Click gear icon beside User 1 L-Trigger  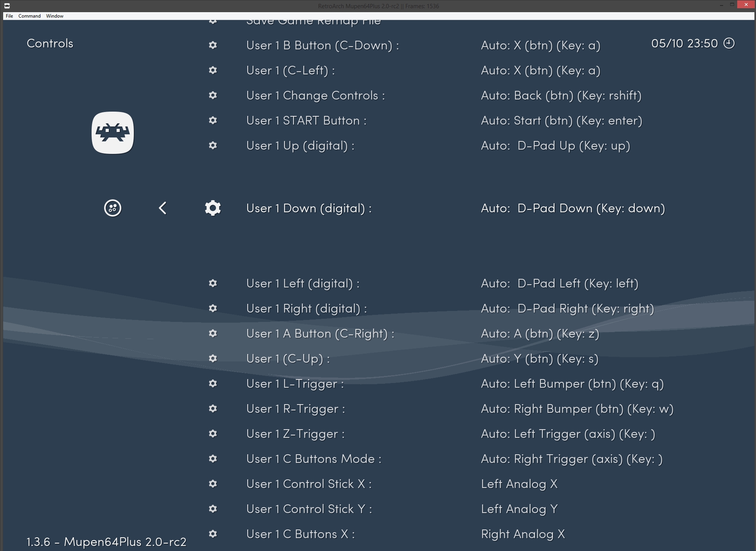click(x=213, y=383)
